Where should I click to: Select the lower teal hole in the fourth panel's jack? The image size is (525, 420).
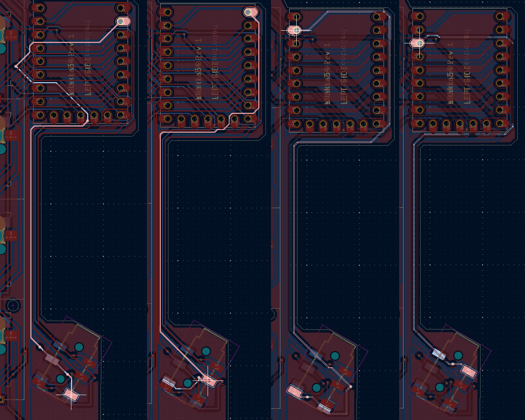click(x=439, y=387)
